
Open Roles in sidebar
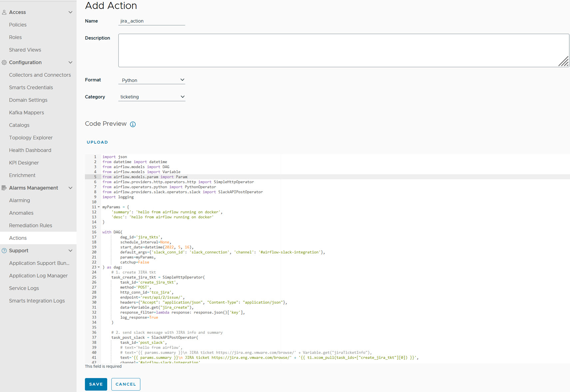click(15, 37)
